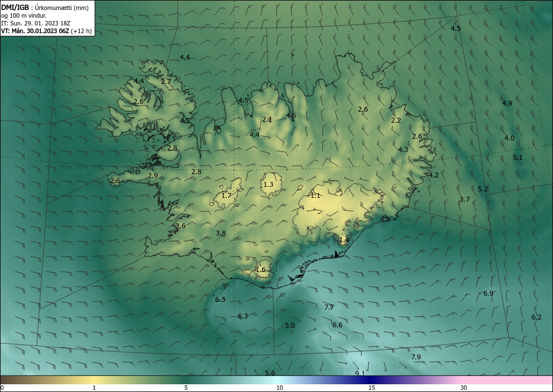This screenshot has width=553, height=392.
Task: Click the 2.1 value on the map
Action: [x=267, y=119]
